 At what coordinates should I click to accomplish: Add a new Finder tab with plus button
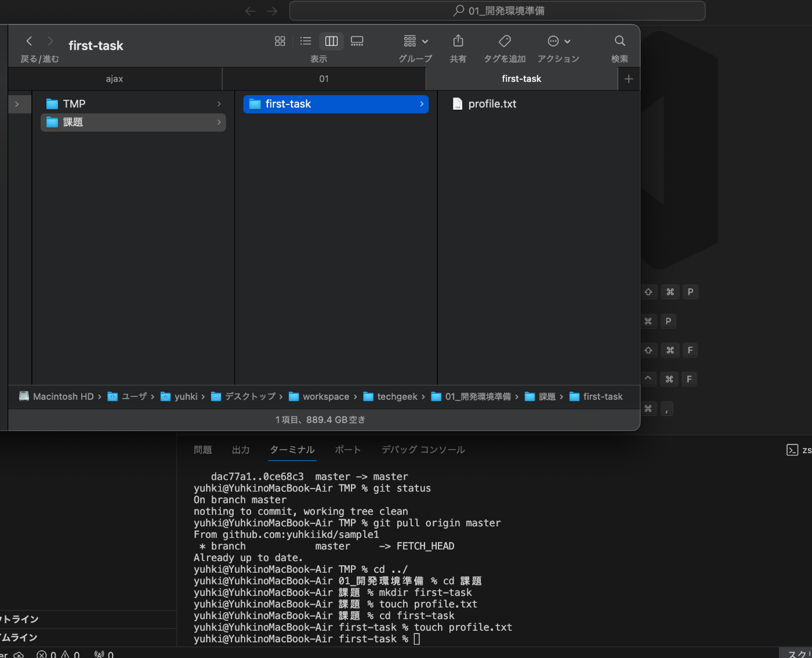point(629,79)
